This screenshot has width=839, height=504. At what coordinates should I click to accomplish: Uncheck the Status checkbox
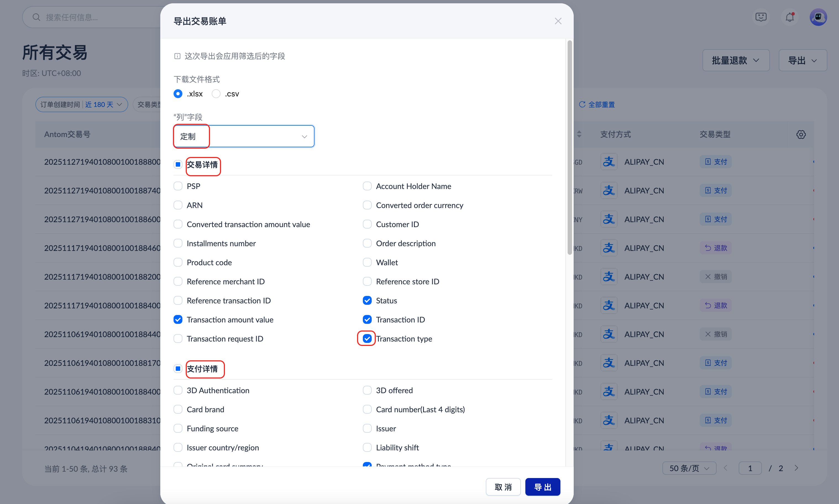367,301
